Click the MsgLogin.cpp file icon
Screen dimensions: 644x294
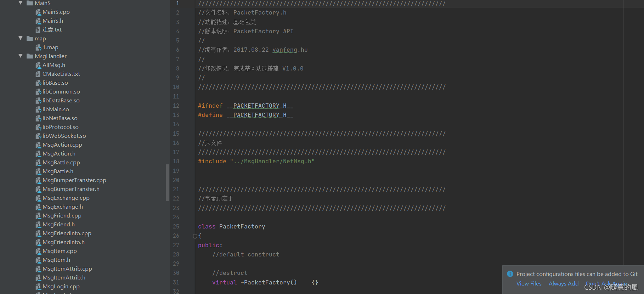38,287
